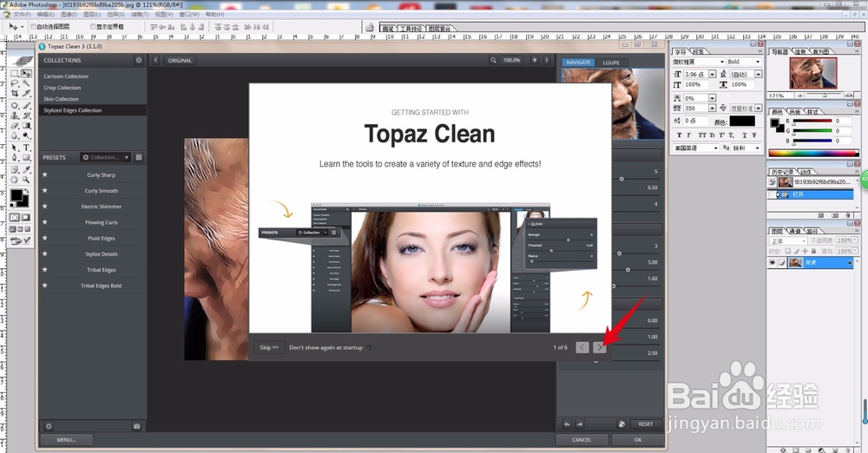Click the RESET button

645,424
